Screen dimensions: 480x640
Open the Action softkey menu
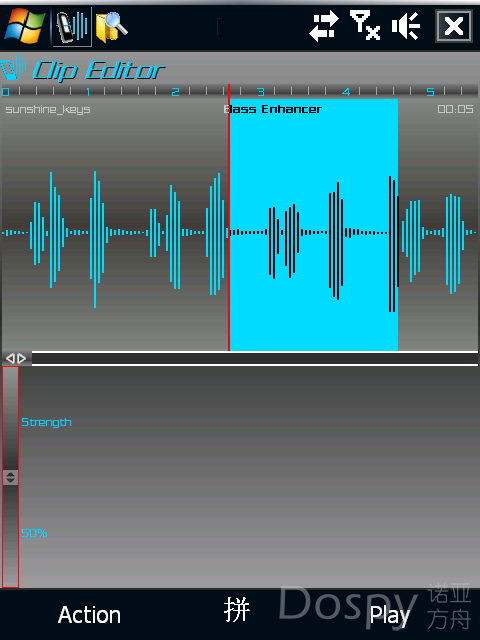click(x=89, y=615)
